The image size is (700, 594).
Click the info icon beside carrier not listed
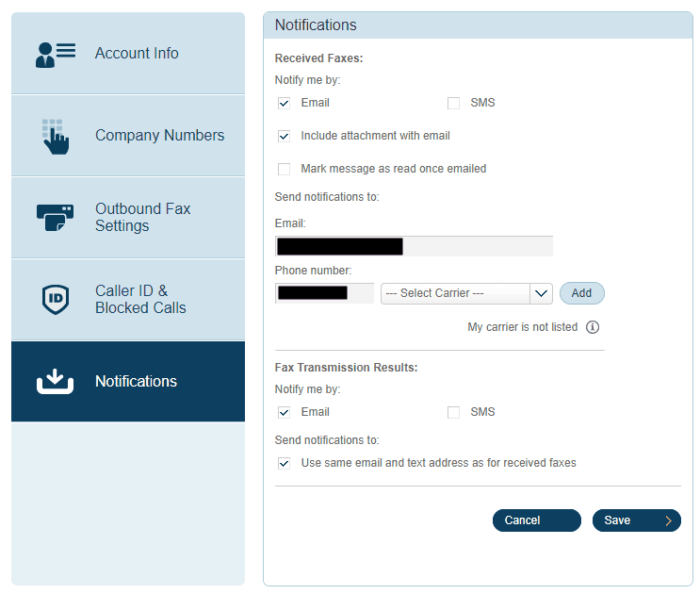pos(593,327)
